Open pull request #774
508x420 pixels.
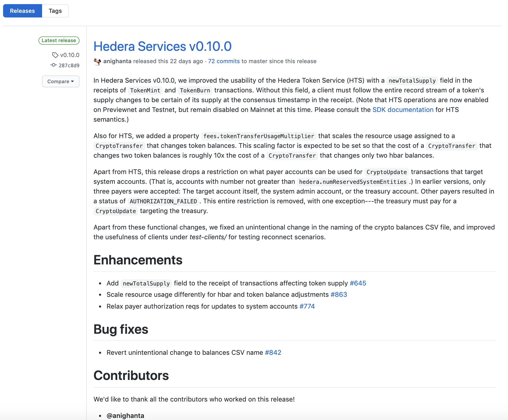[307, 306]
